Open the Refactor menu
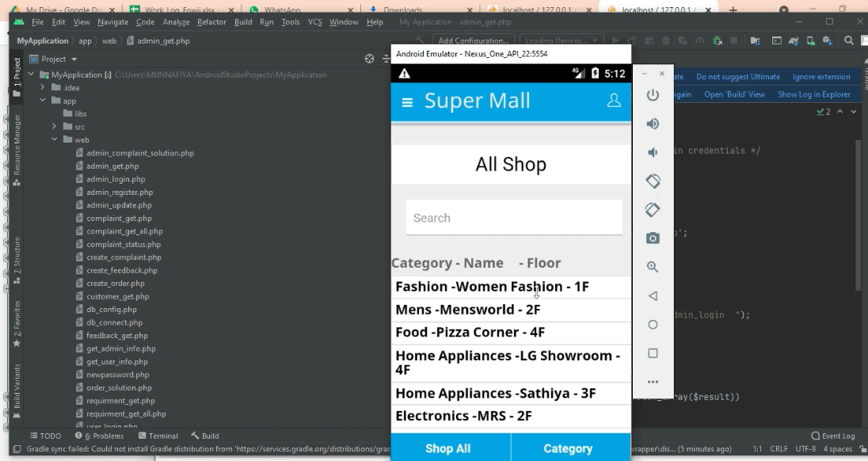 (211, 22)
